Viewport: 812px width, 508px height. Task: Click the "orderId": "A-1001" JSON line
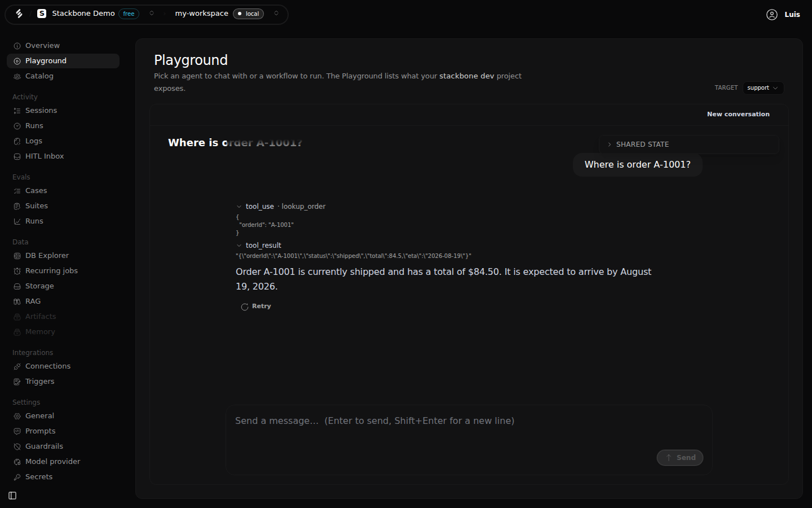267,225
